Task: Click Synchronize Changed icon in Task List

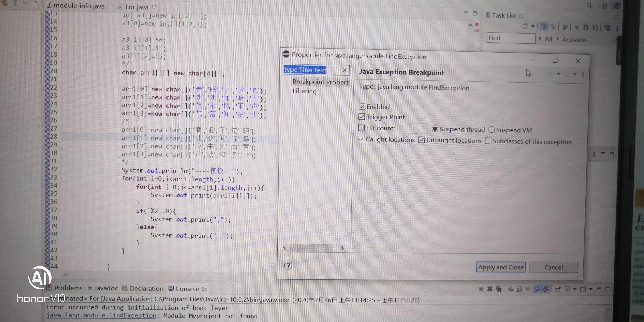Action: click(x=607, y=28)
